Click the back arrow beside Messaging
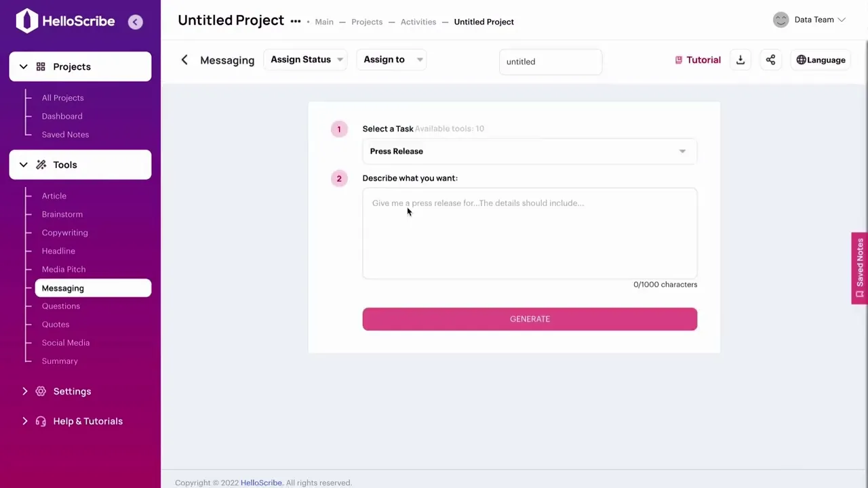Viewport: 868px width, 488px height. 184,60
